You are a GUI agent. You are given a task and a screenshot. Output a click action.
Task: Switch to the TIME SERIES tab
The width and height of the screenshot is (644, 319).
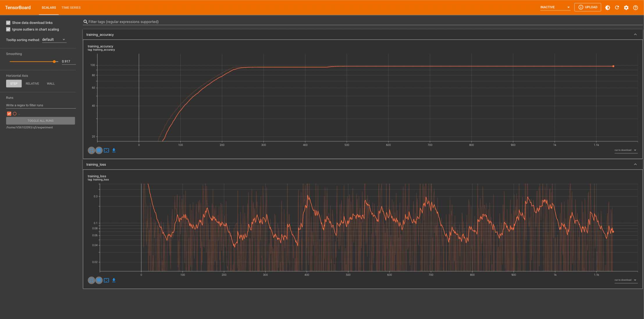coord(71,8)
